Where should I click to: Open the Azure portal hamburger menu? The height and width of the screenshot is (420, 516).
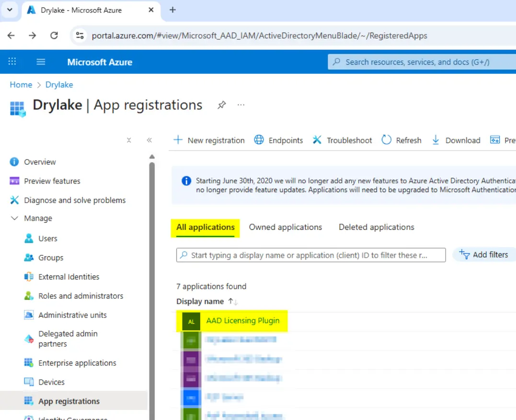tap(41, 62)
